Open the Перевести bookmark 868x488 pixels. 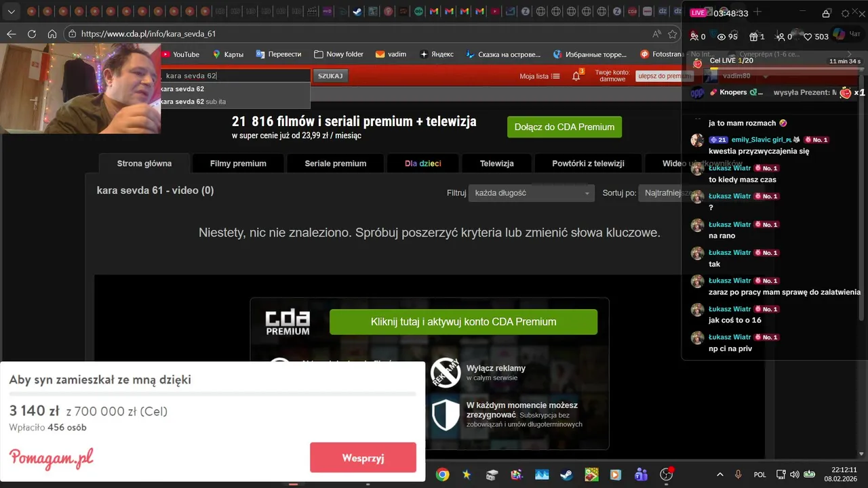coord(279,54)
